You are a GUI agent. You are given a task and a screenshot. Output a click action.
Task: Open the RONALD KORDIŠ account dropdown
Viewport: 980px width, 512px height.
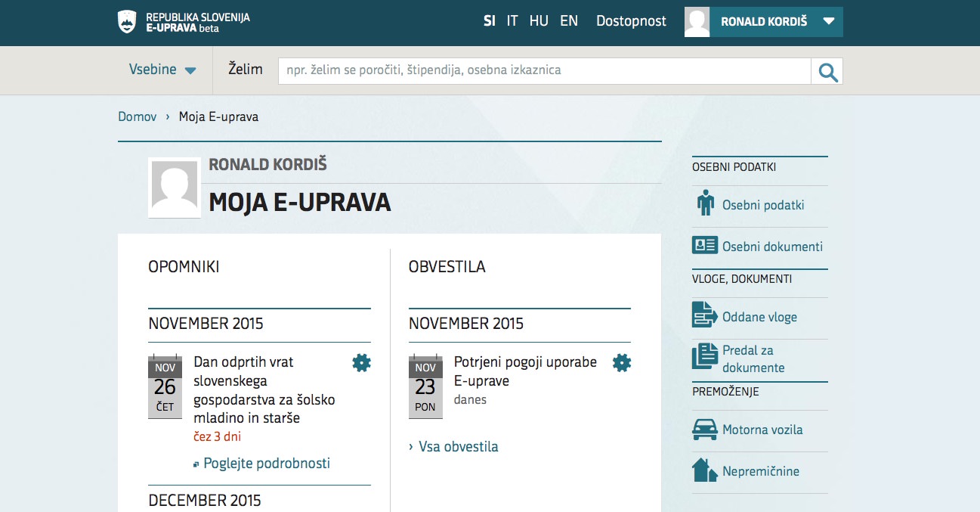tap(766, 21)
